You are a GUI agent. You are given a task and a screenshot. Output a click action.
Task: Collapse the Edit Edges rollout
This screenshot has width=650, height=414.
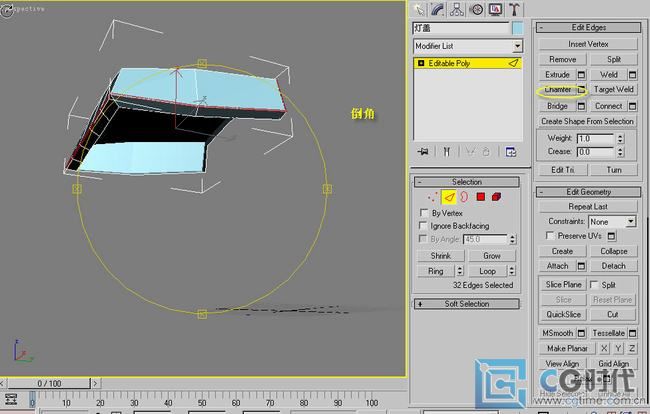tap(588, 27)
